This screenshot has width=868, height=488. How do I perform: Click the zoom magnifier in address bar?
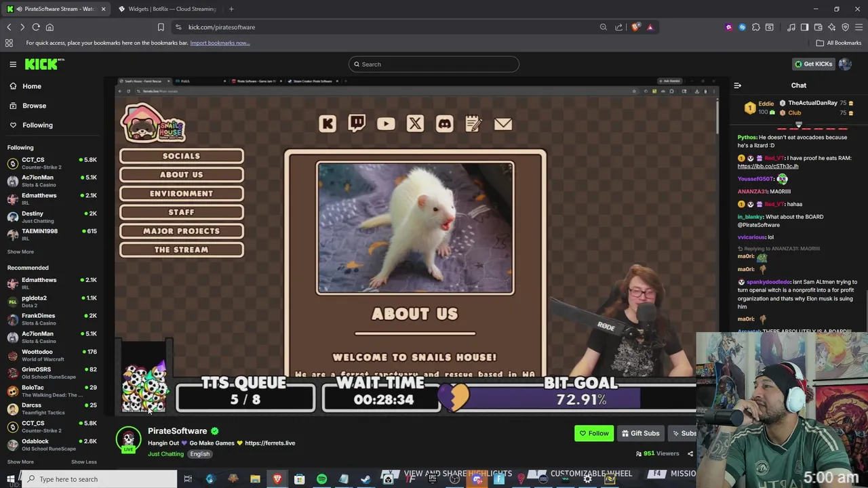(603, 27)
